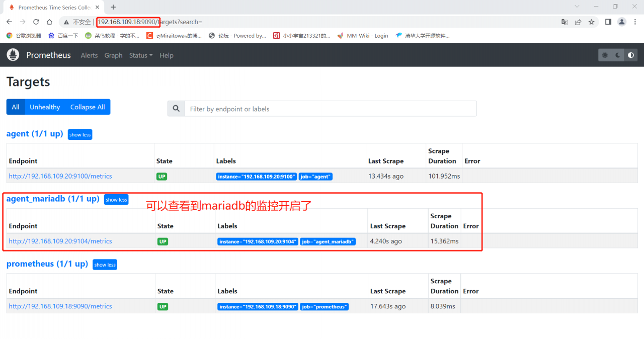Click the Prometheus flame logo icon

pos(13,55)
